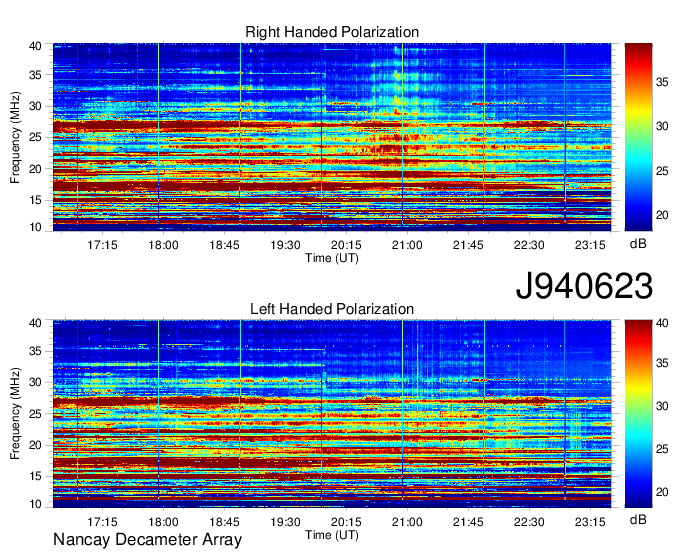
Task: Click the 30 MHz tick label on the Left Handed plot
Action: pyautogui.click(x=35, y=382)
